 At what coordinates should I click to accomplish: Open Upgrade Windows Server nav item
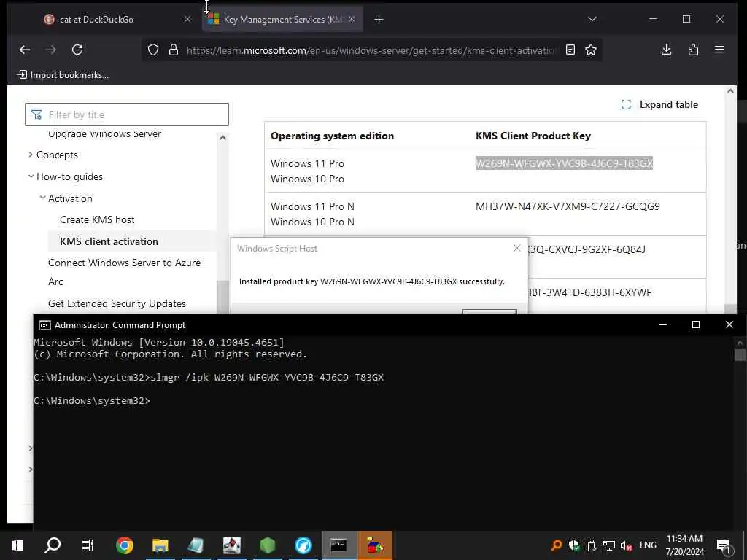(105, 134)
